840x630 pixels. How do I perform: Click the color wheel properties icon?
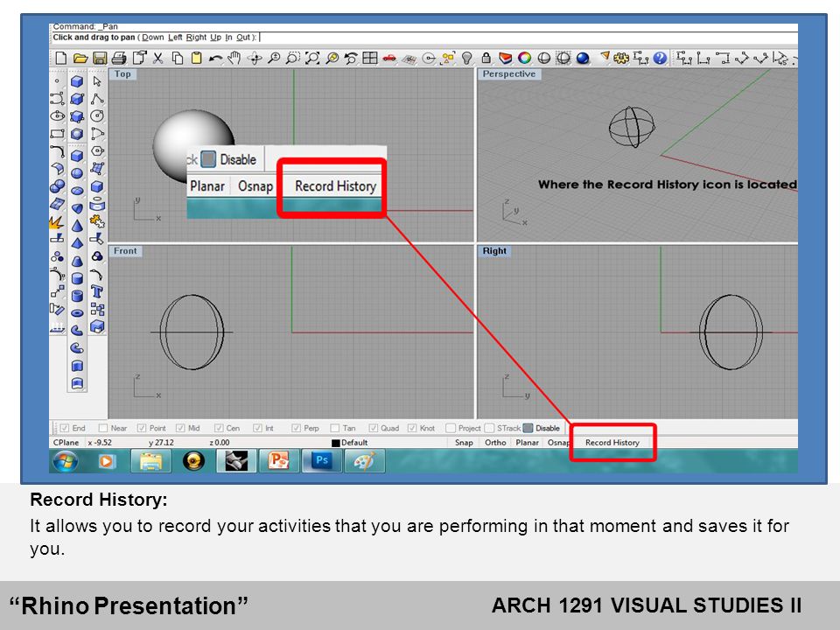pos(524,58)
